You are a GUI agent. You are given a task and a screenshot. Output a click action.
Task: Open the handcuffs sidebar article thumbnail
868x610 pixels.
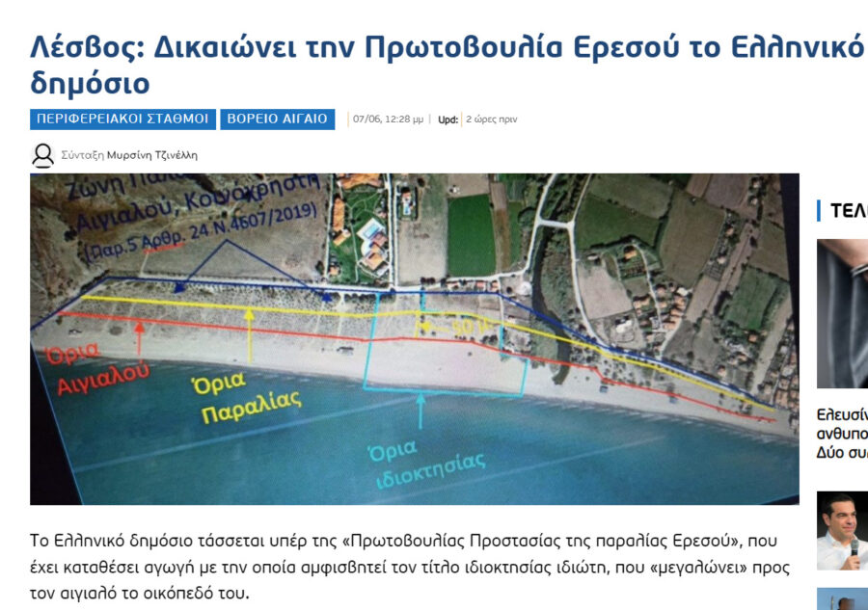pyautogui.click(x=843, y=313)
